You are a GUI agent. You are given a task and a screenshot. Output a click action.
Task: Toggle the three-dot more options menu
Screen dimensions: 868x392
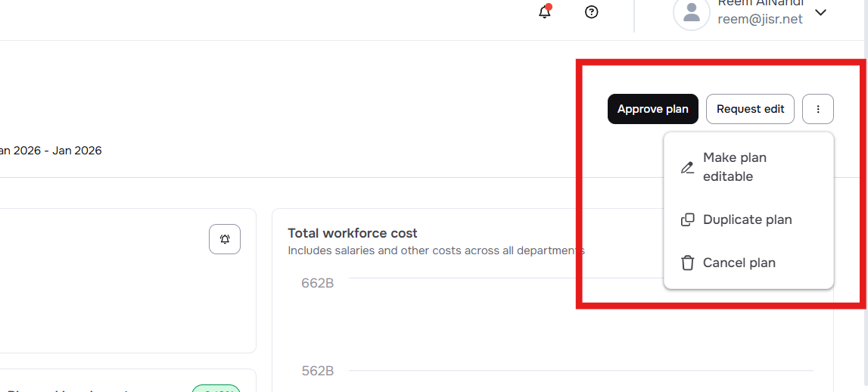(x=818, y=109)
